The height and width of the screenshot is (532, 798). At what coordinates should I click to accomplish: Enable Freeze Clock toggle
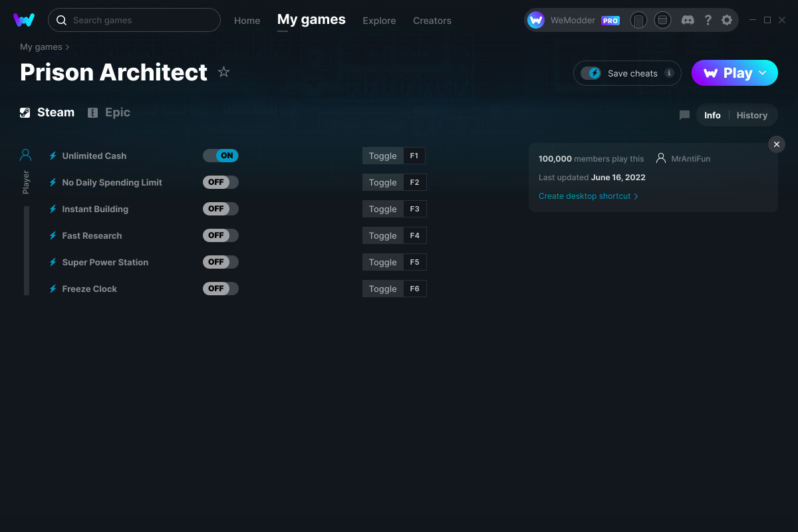(x=221, y=289)
